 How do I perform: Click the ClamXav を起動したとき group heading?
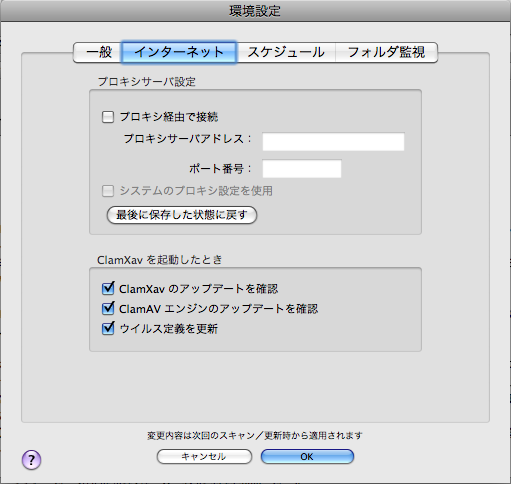pyautogui.click(x=159, y=260)
